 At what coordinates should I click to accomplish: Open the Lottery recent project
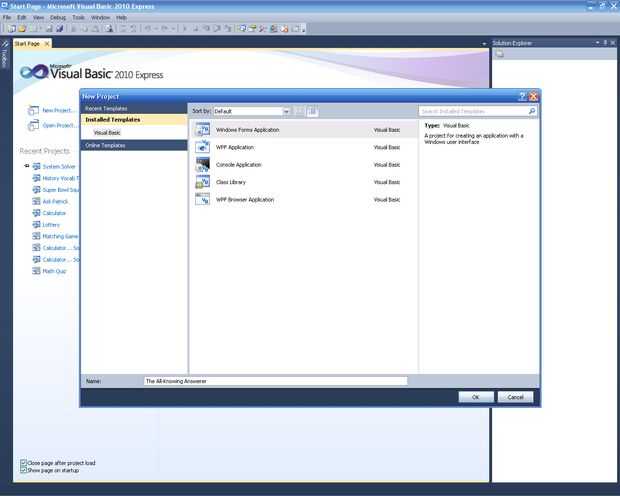51,225
